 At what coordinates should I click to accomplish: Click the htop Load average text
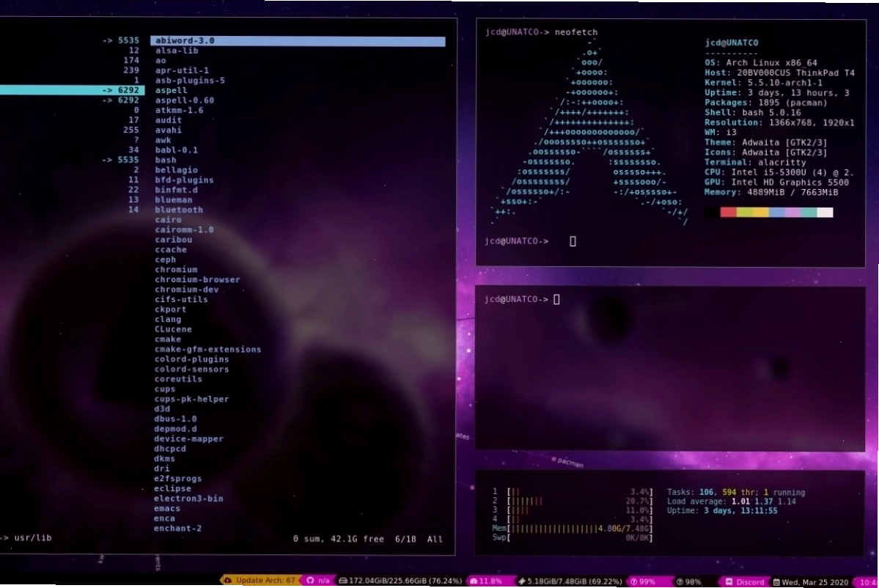tap(732, 501)
